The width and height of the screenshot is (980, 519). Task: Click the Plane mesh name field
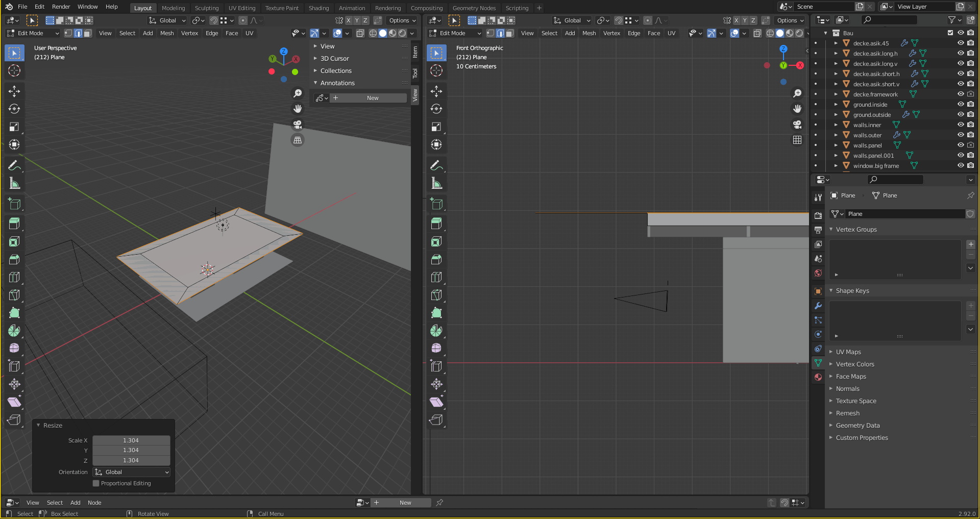903,214
